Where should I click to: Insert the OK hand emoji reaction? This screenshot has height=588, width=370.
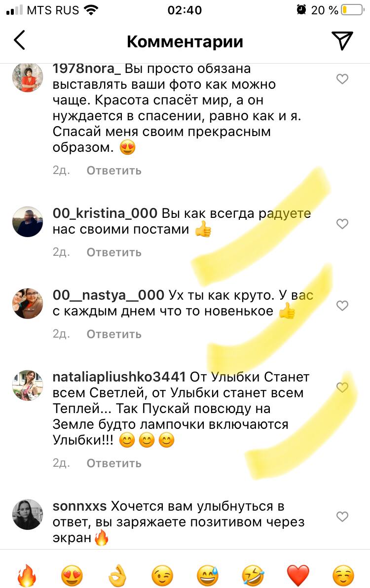[x=117, y=575]
